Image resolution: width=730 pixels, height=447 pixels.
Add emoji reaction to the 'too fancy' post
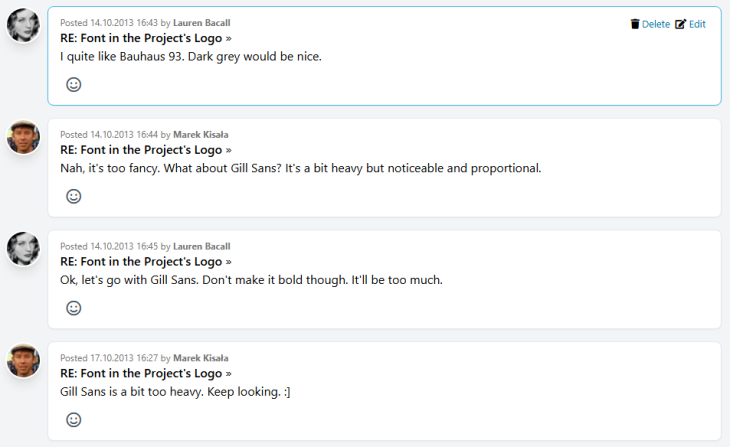[x=73, y=197]
